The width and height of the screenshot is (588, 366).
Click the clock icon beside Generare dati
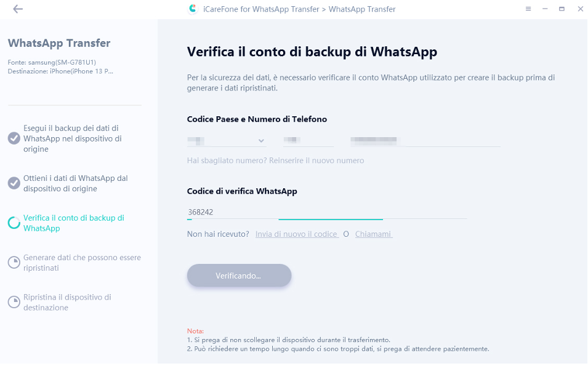[14, 262]
